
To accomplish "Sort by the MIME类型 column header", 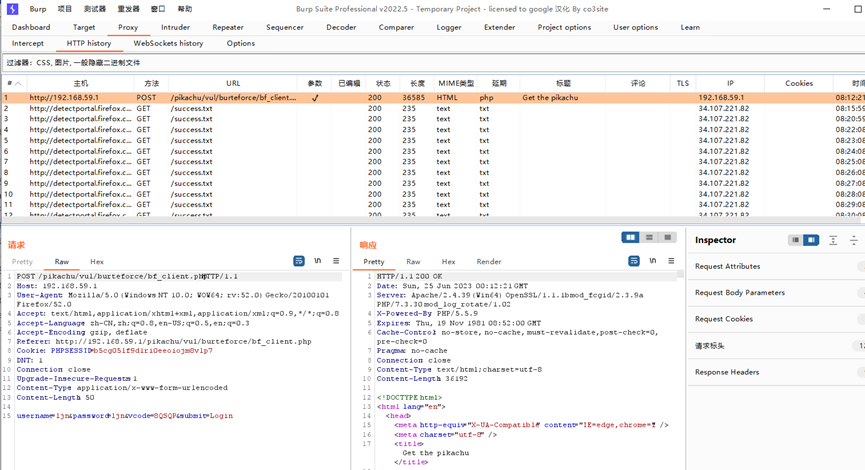I will click(x=456, y=83).
